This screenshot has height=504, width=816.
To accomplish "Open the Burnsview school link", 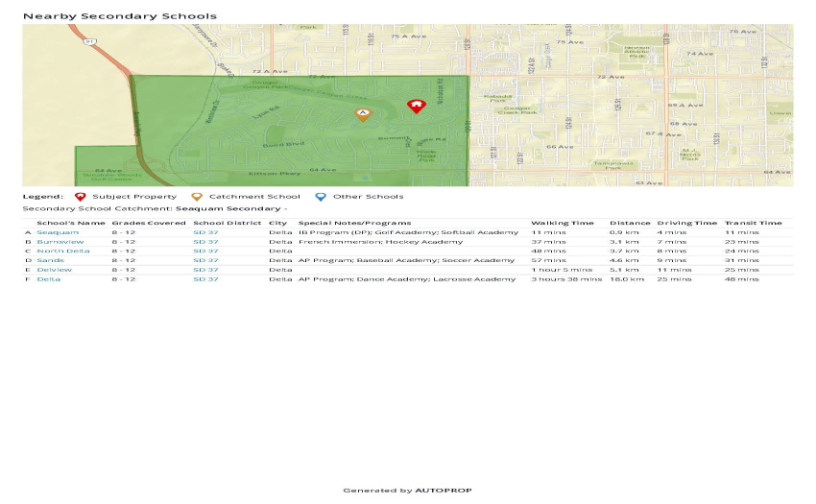I will [60, 242].
